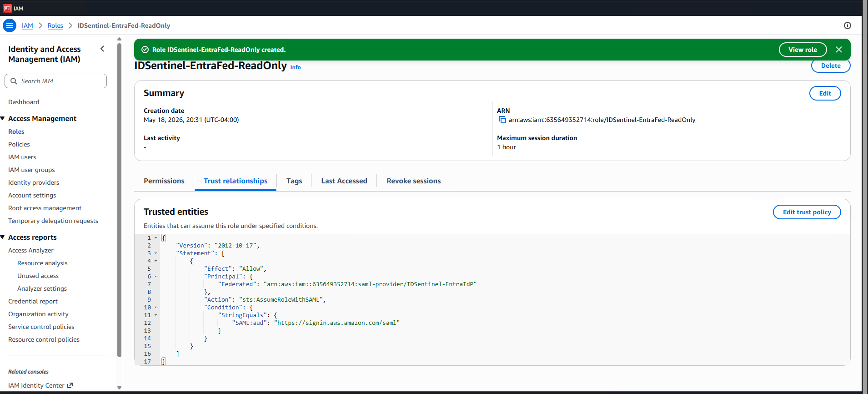Open Resource analysis under Access Analyzer
Viewport: 868px width, 394px height.
(x=42, y=263)
